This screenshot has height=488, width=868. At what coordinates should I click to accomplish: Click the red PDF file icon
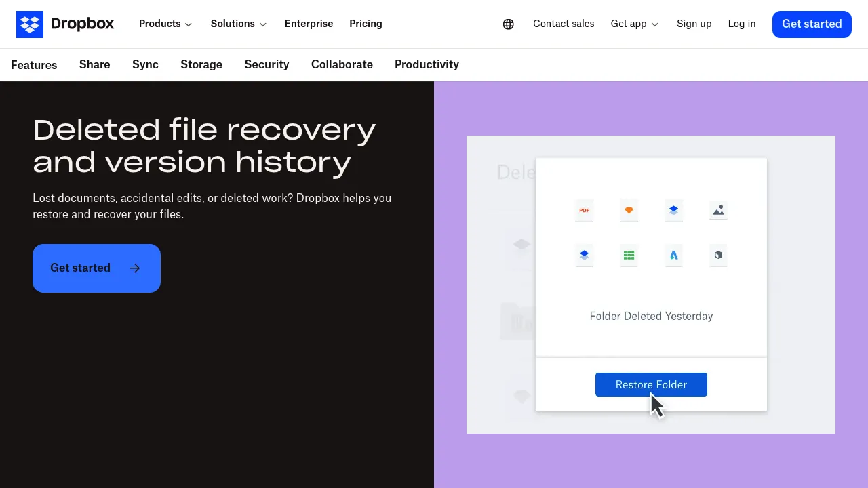point(585,210)
